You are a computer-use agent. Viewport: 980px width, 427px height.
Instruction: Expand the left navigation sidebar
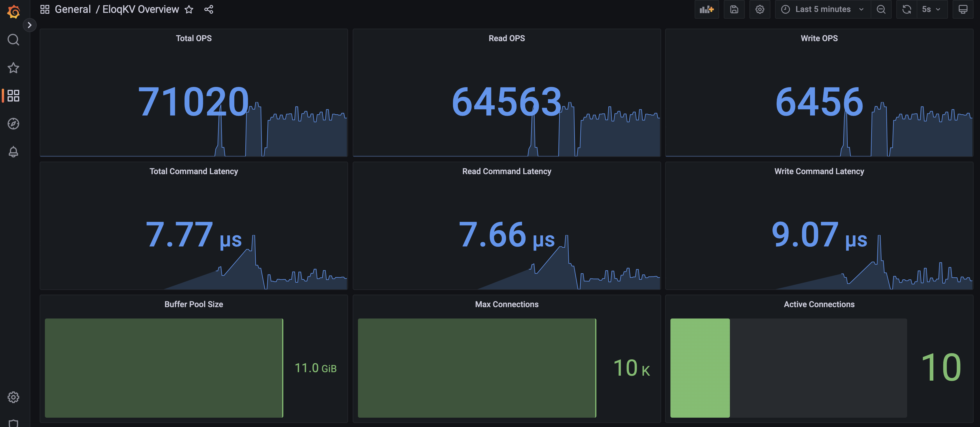[30, 25]
